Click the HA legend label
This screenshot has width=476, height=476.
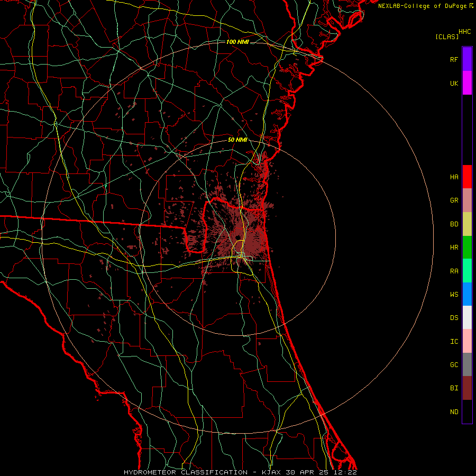coord(454,177)
